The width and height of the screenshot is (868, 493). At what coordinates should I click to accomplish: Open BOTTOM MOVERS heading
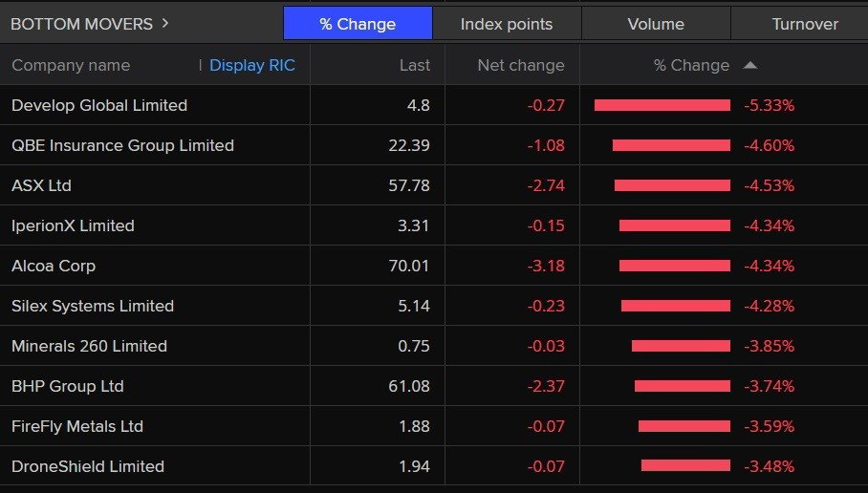tap(81, 24)
